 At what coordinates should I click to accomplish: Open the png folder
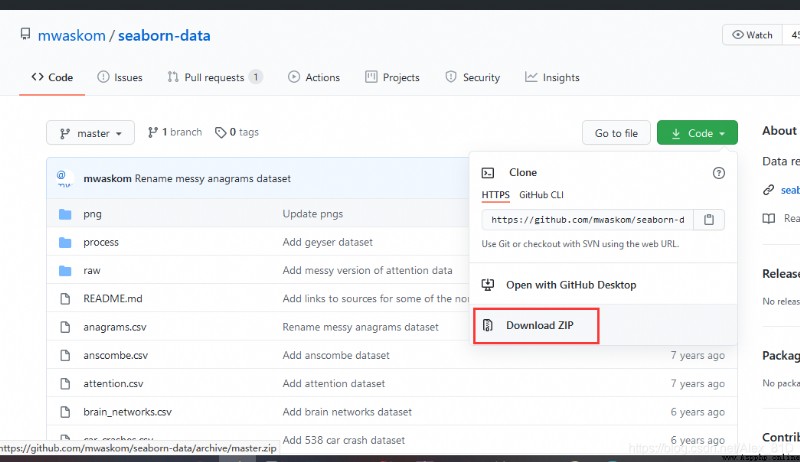point(92,214)
